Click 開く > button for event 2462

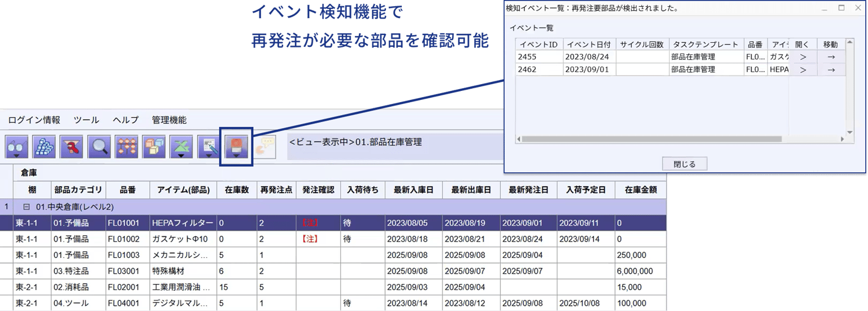pyautogui.click(x=803, y=69)
